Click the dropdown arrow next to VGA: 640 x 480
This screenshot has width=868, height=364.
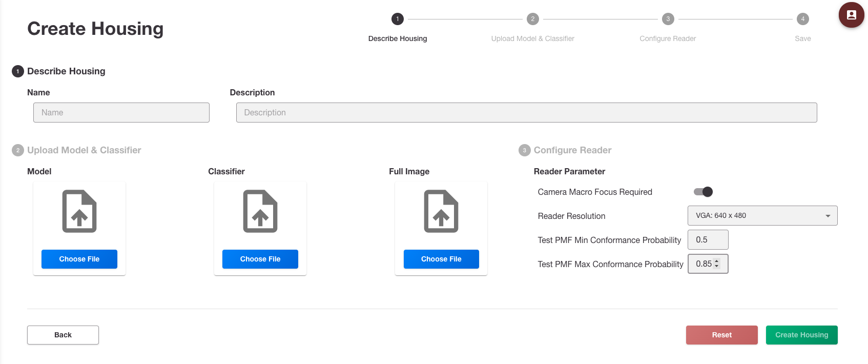(828, 216)
